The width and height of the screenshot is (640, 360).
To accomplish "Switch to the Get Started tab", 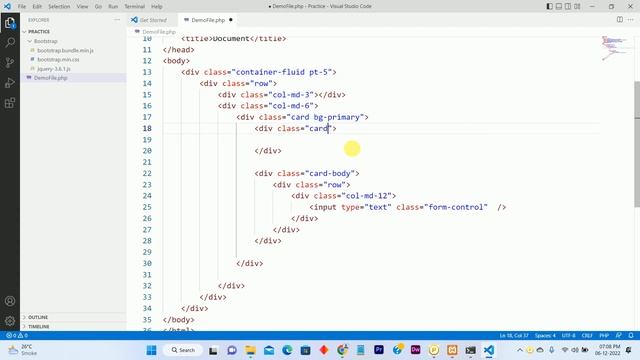I will (x=153, y=20).
